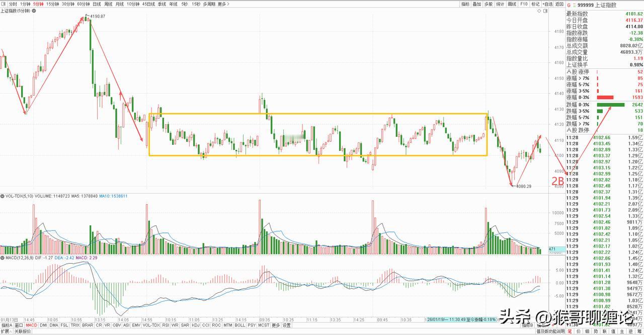The width and height of the screenshot is (644, 335).
Task: Click the A股 涨停 count 52
Action: [x=640, y=72]
